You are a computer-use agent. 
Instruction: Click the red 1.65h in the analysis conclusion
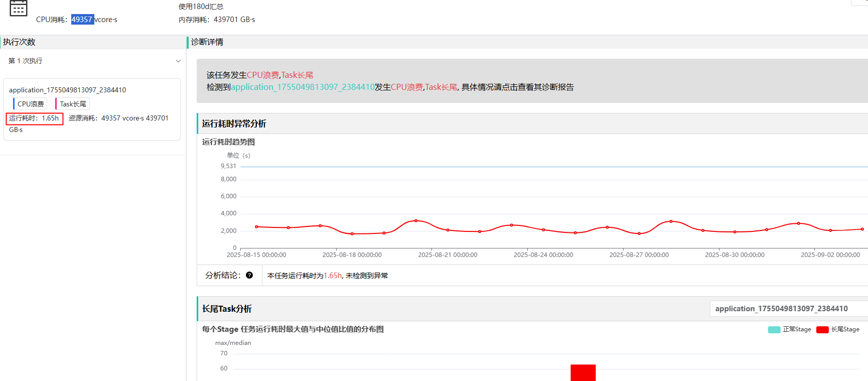pyautogui.click(x=332, y=276)
